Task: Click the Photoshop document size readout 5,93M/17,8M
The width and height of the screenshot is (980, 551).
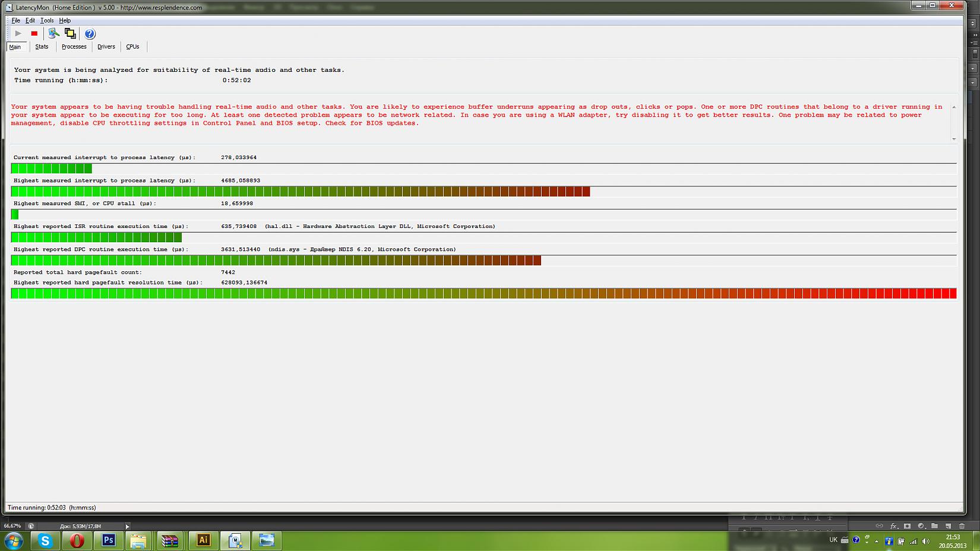Action: click(81, 526)
